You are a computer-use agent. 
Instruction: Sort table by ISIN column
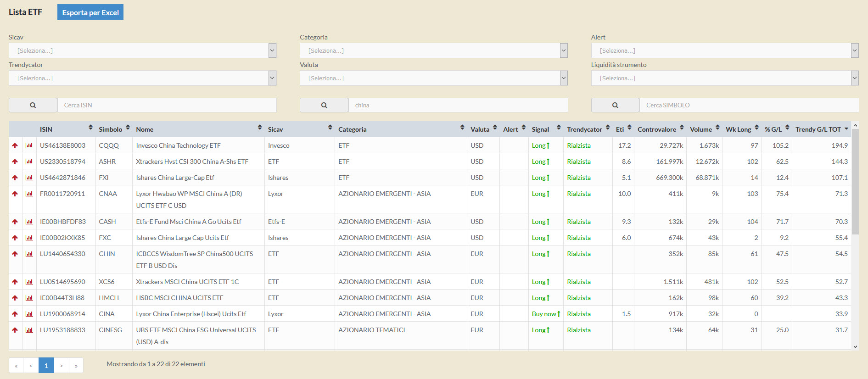coord(46,129)
